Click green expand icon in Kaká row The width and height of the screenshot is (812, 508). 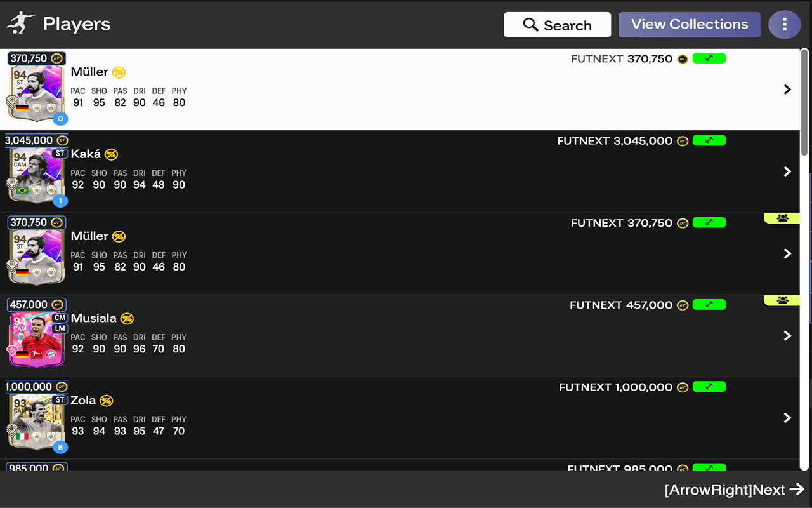[x=709, y=140]
